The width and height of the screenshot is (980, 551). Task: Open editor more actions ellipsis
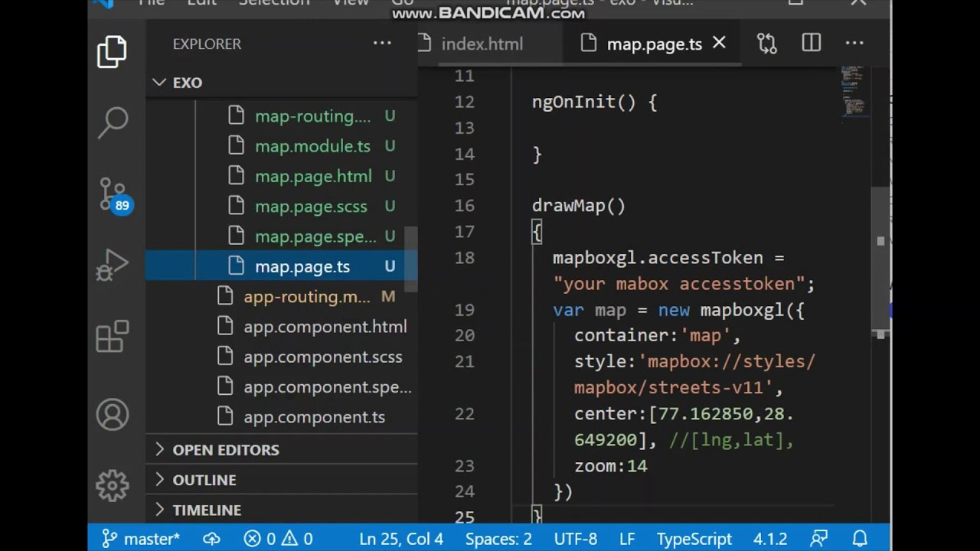click(x=854, y=44)
